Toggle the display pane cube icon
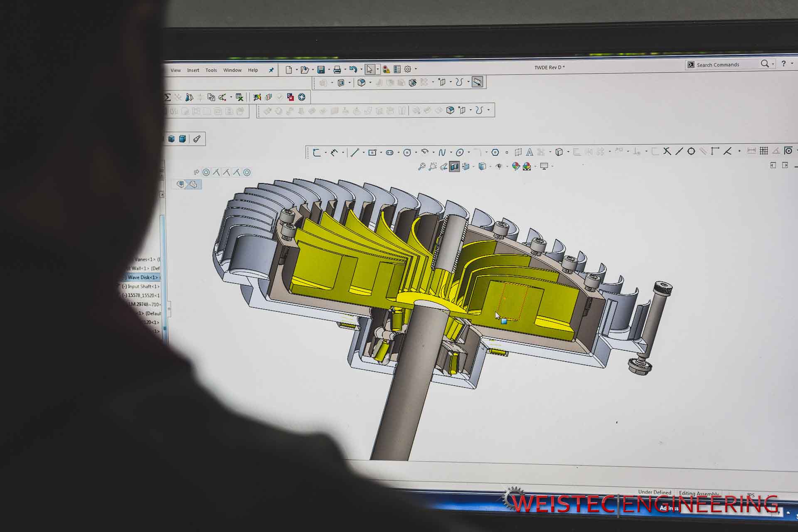Image resolution: width=798 pixels, height=532 pixels. click(180, 184)
